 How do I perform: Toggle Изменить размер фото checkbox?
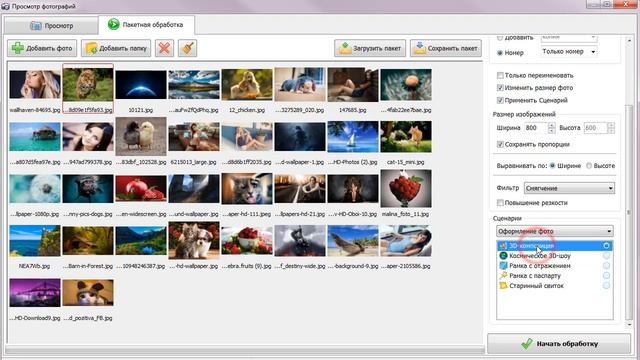click(x=500, y=88)
